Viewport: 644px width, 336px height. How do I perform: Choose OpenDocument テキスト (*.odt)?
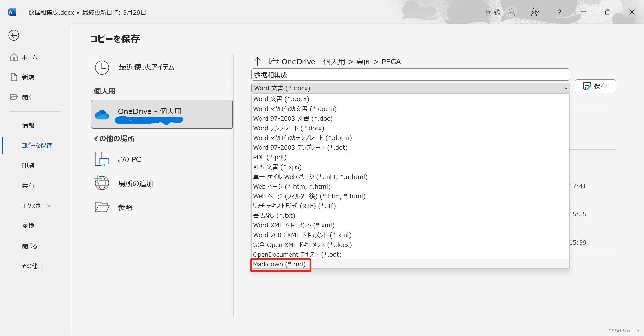pyautogui.click(x=410, y=254)
